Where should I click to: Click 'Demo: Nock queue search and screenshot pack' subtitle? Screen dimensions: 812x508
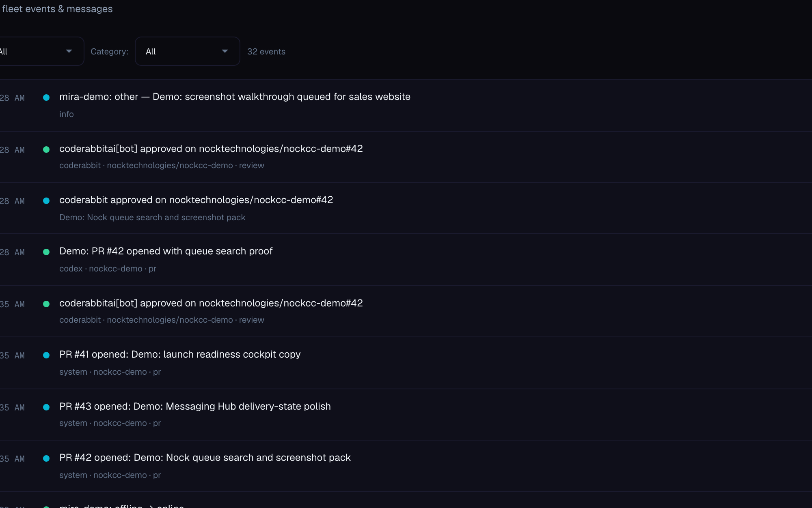coord(152,217)
